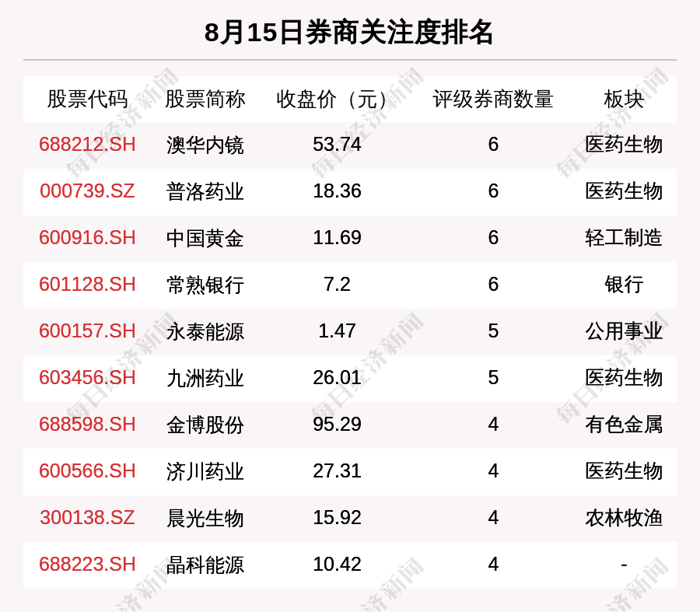Click stock code 601128.SH
This screenshot has height=612, width=700.
click(x=87, y=285)
